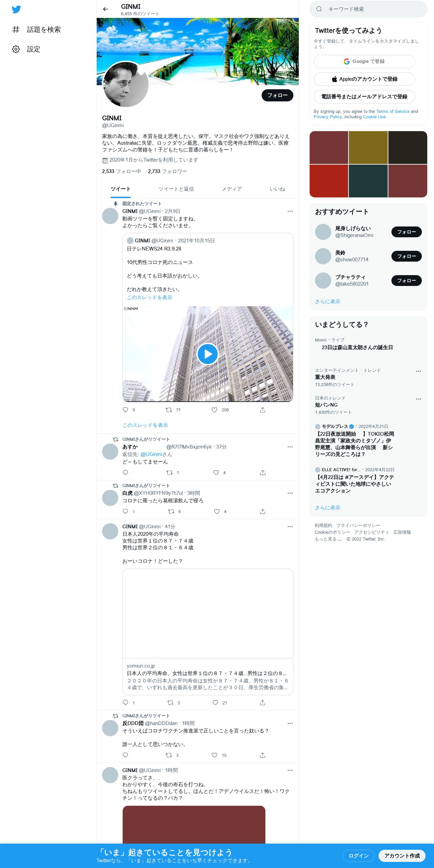
Task: Open the Terms of Service link
Action: 393,112
